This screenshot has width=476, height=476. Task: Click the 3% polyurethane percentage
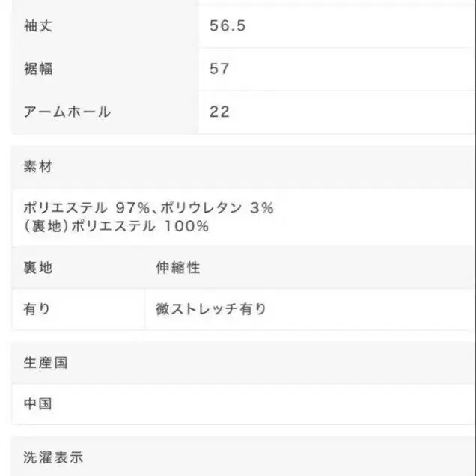262,208
